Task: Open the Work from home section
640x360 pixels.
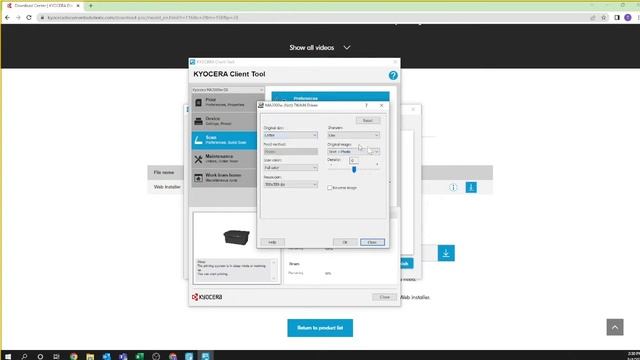Action: 224,178
